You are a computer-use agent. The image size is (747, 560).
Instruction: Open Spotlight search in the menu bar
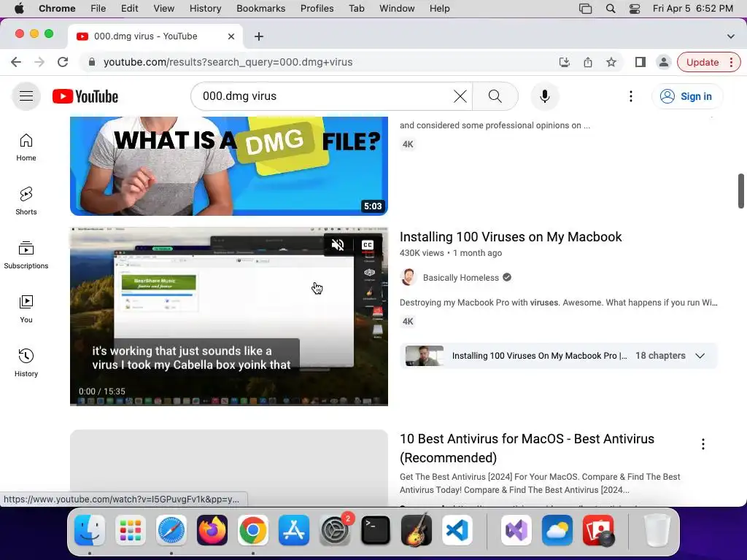pyautogui.click(x=611, y=9)
